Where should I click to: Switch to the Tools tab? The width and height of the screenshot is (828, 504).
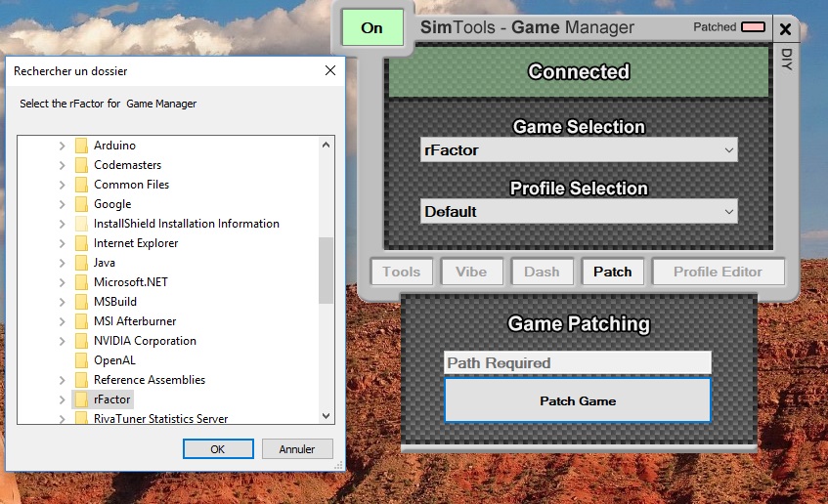pos(402,272)
